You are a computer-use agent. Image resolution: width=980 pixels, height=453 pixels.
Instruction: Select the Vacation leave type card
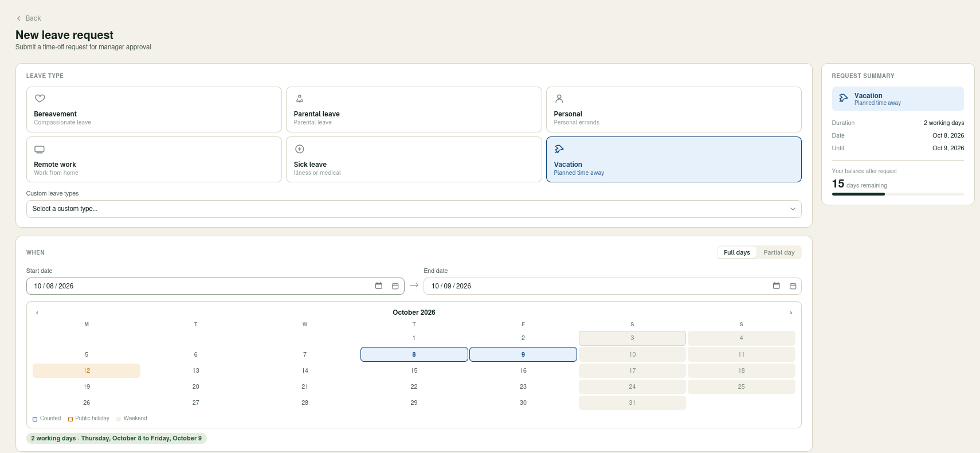(674, 159)
